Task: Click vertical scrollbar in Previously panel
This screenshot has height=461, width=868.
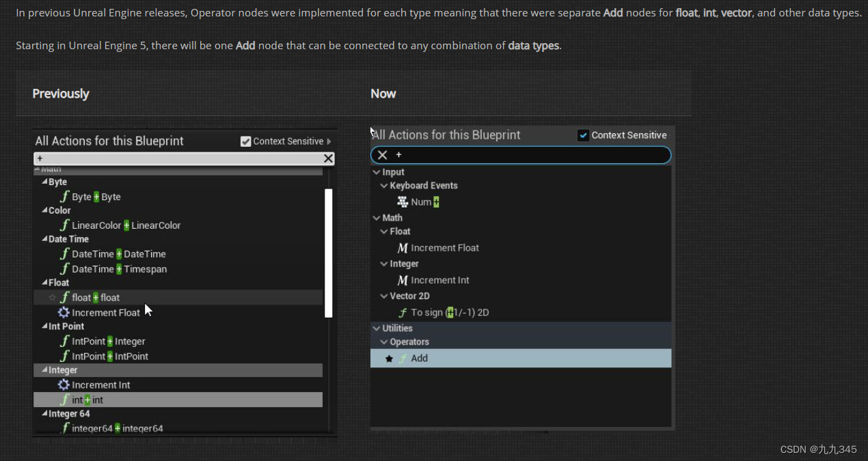Action: tap(329, 253)
